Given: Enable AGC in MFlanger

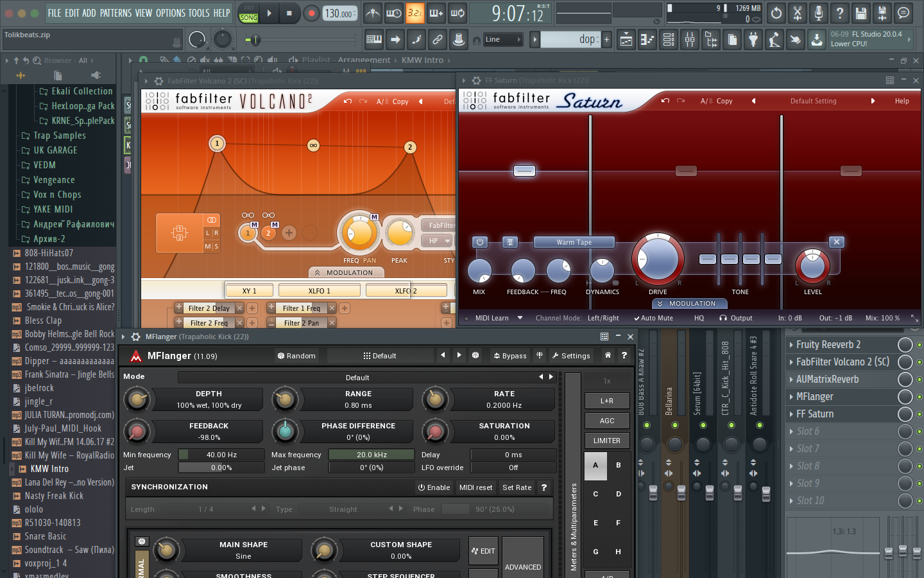Looking at the screenshot, I should [x=606, y=421].
